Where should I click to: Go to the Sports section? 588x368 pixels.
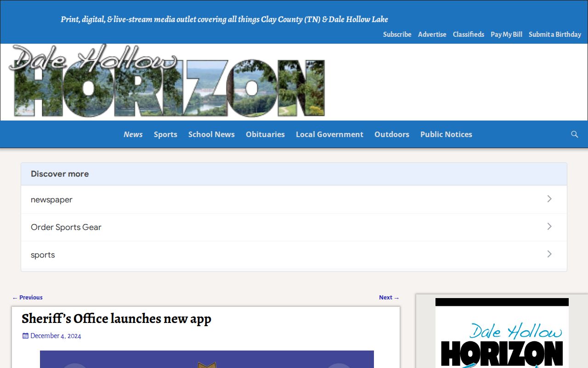pos(165,134)
